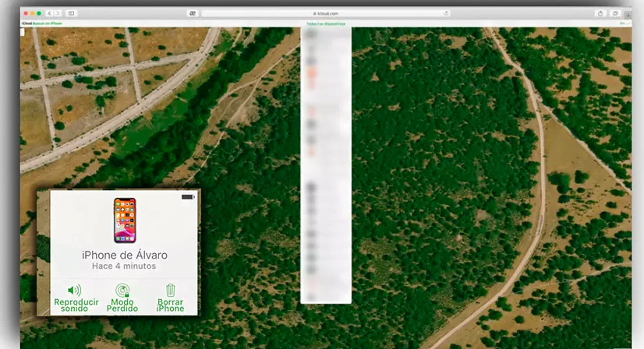
Task: Open the Todos los dispositivos dropdown
Action: tap(326, 24)
